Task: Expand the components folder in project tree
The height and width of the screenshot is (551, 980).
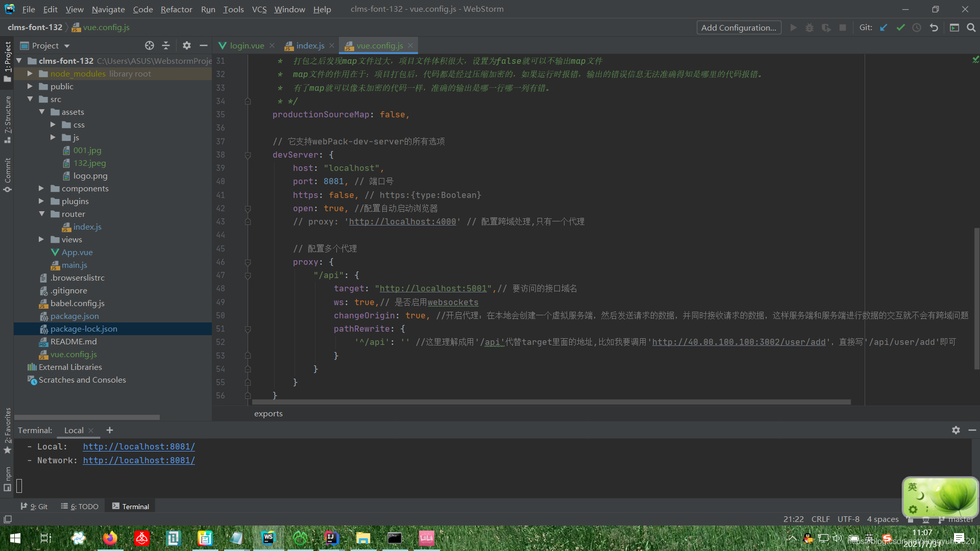Action: pyautogui.click(x=41, y=188)
